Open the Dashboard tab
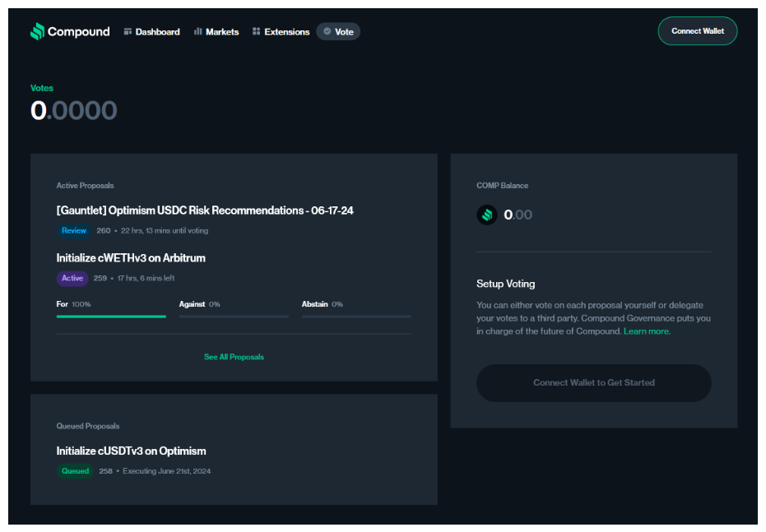 [x=157, y=32]
